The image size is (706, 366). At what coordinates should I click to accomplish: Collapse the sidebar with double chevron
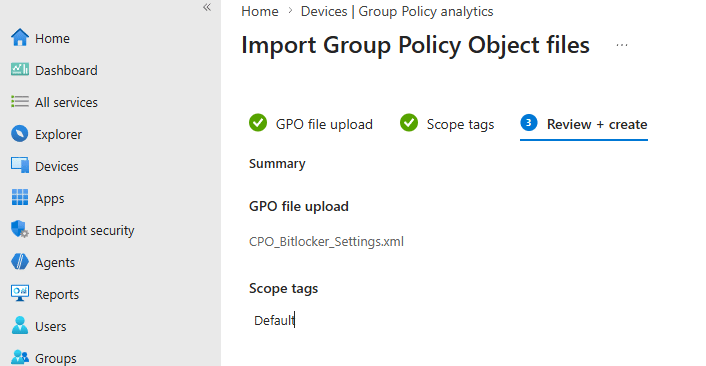point(207,7)
